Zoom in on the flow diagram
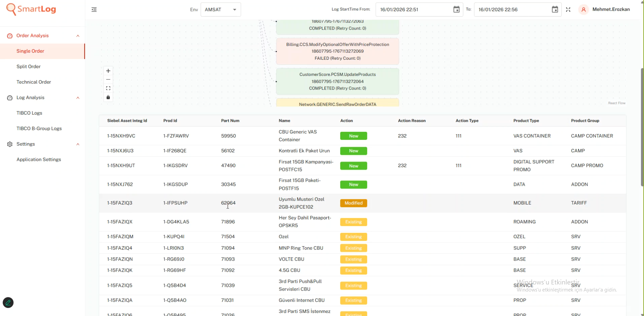Image resolution: width=644 pixels, height=316 pixels. click(x=108, y=71)
